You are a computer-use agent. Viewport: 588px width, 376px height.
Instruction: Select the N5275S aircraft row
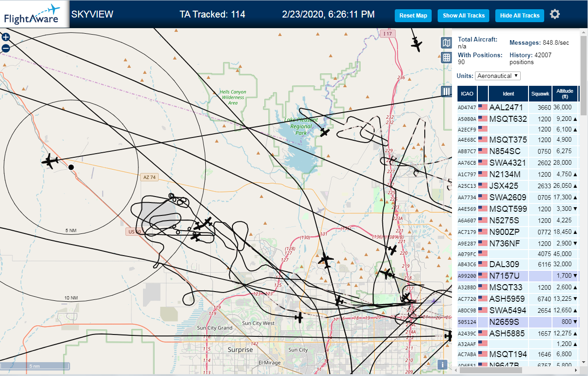(518, 220)
